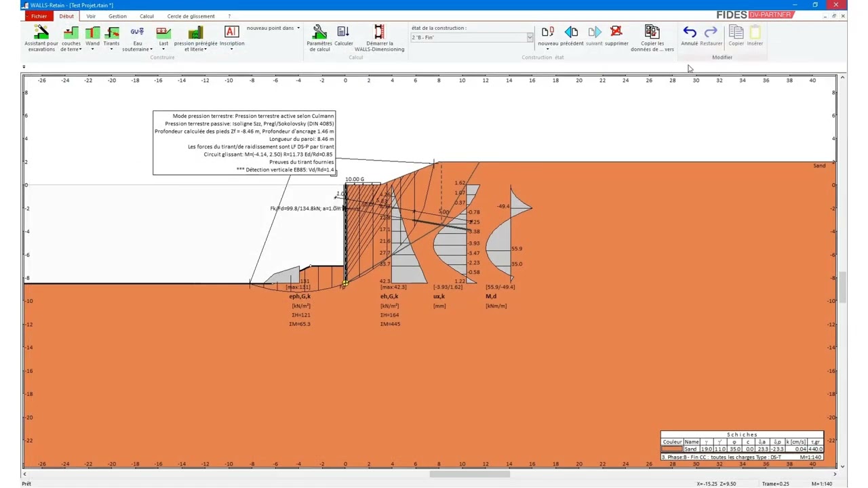Open the Fichier menu
Screen dimensions: 868x488
[39, 16]
